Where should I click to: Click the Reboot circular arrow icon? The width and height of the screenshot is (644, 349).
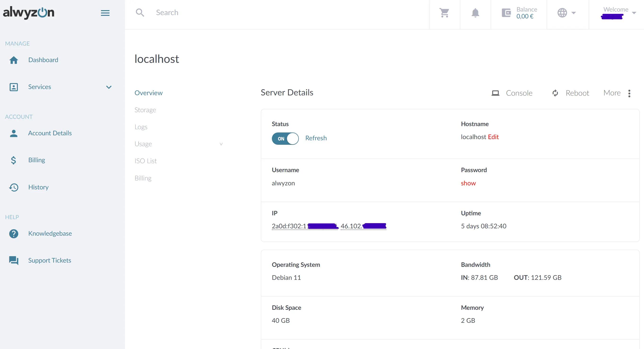coord(555,93)
